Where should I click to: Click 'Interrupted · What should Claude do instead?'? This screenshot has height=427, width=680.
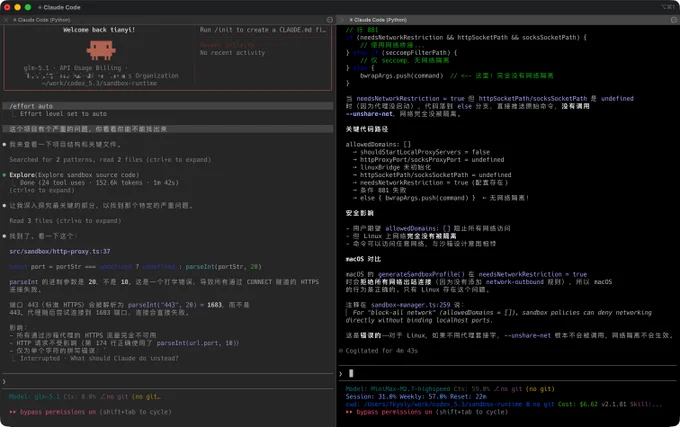click(99, 359)
